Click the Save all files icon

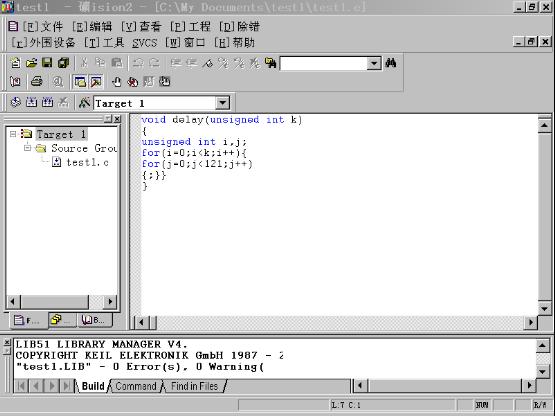coord(63,63)
